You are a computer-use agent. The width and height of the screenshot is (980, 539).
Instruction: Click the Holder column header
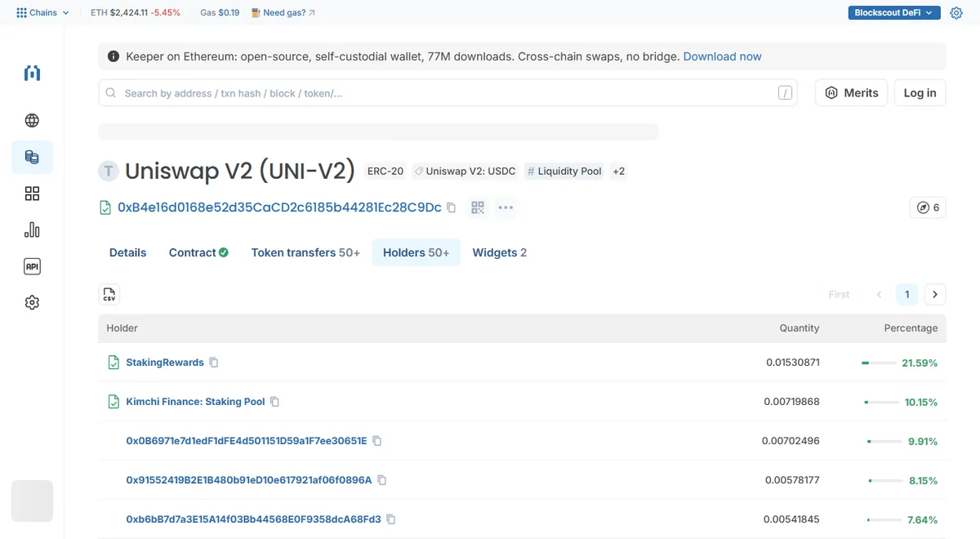122,328
